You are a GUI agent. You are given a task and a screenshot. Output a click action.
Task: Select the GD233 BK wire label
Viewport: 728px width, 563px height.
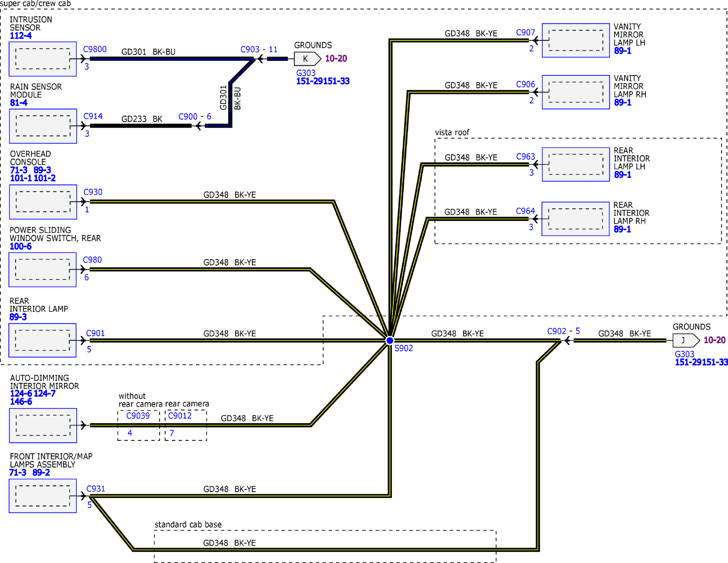(x=142, y=119)
